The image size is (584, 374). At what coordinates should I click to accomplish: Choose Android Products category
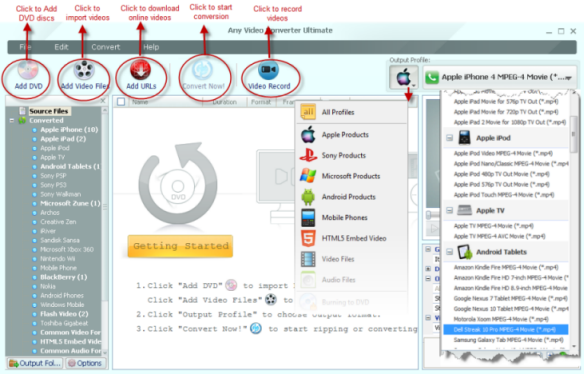coord(352,197)
